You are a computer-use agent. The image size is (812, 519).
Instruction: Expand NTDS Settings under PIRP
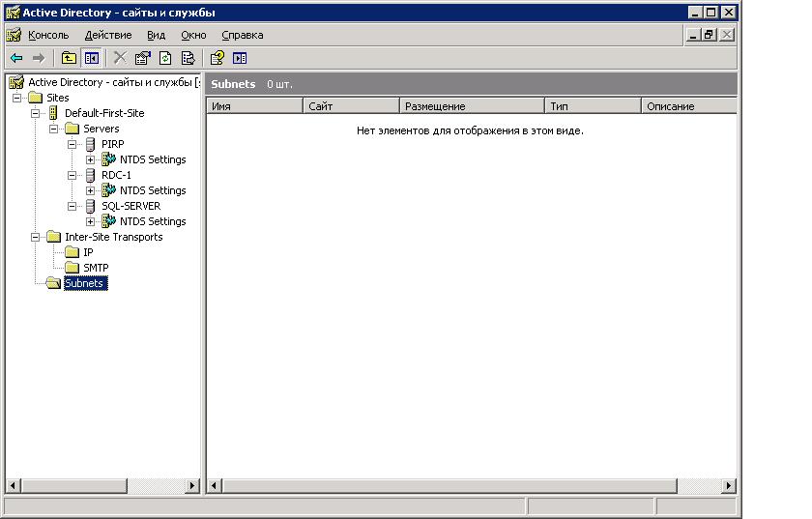pyautogui.click(x=90, y=160)
